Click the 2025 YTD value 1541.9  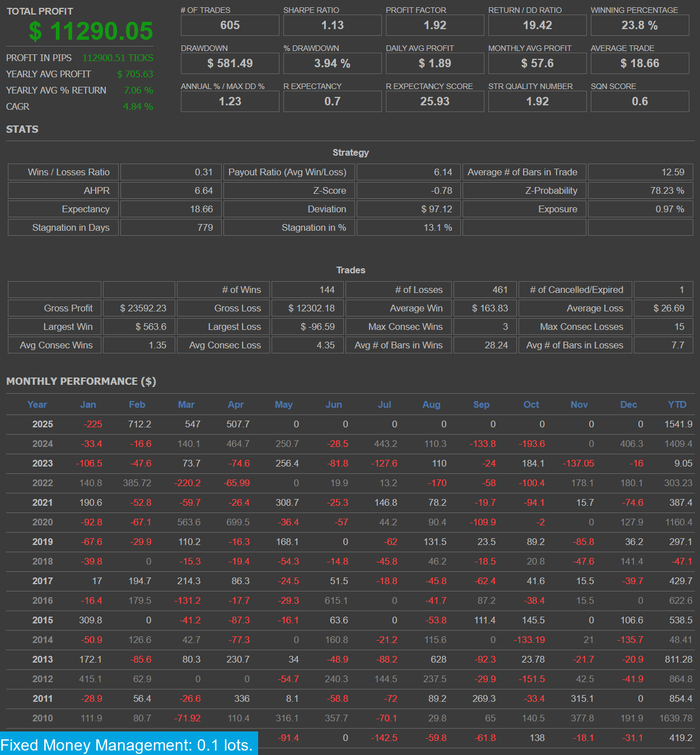click(678, 424)
